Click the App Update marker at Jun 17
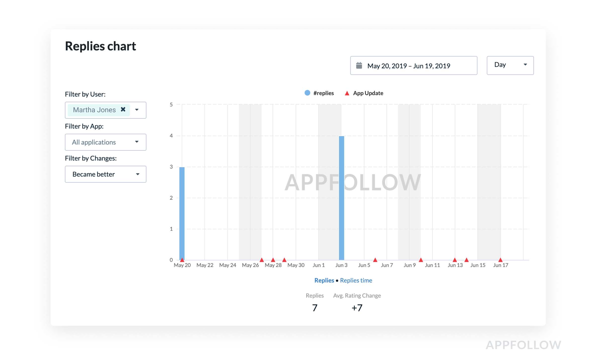Viewport: 596px width, 364px height. point(500,260)
